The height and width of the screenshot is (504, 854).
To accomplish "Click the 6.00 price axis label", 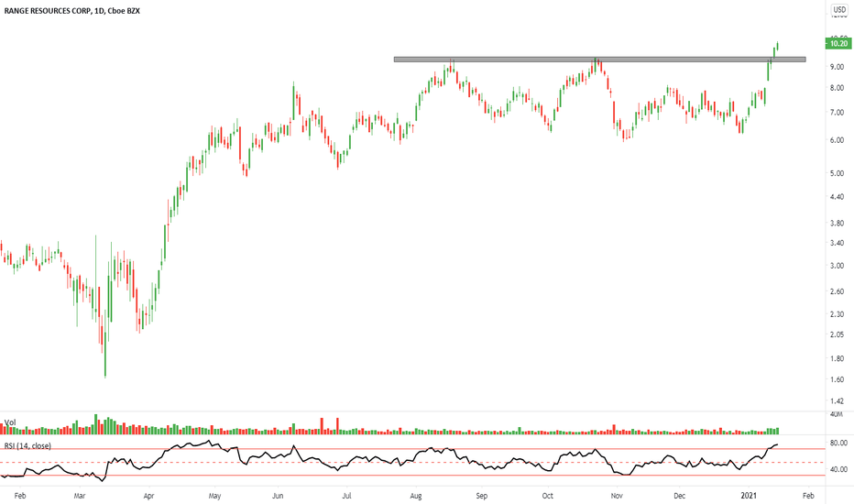I will (x=838, y=140).
